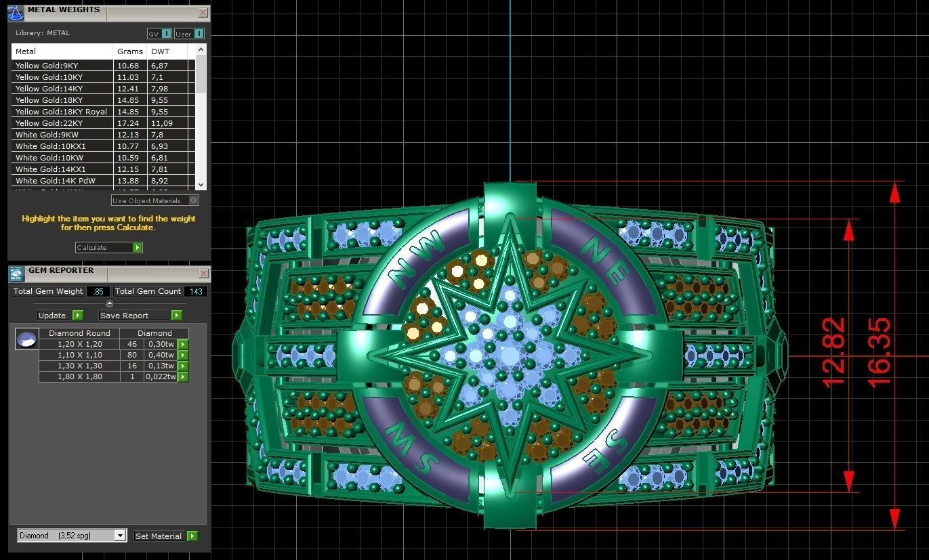The image size is (929, 560).
Task: Select the White Gold:10KX1 row
Action: point(104,146)
